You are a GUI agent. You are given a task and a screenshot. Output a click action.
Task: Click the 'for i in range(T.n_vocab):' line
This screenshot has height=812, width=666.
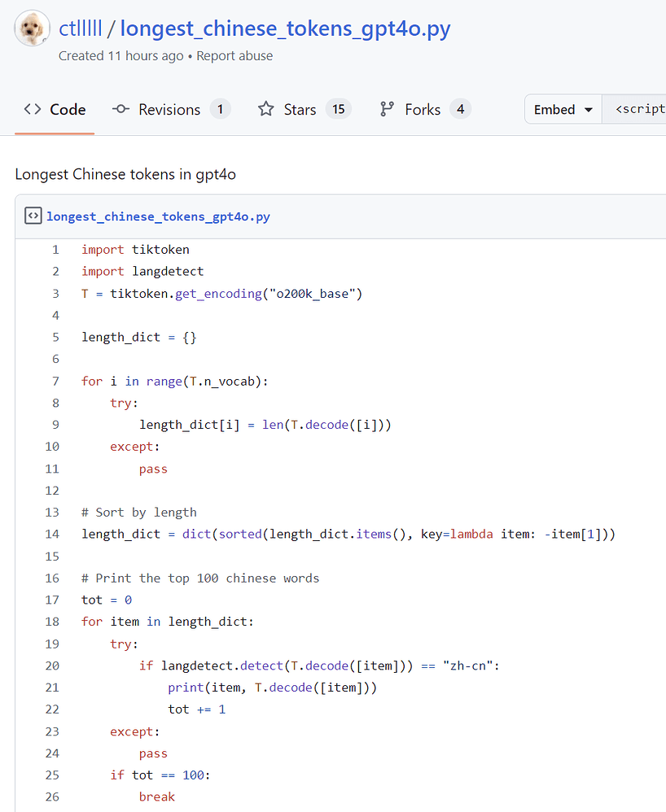click(175, 381)
